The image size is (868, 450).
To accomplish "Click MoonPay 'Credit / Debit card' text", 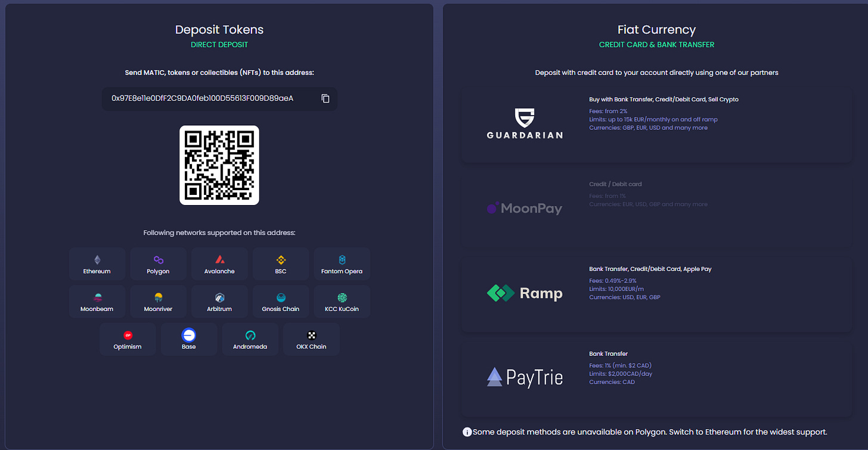I will coord(615,184).
